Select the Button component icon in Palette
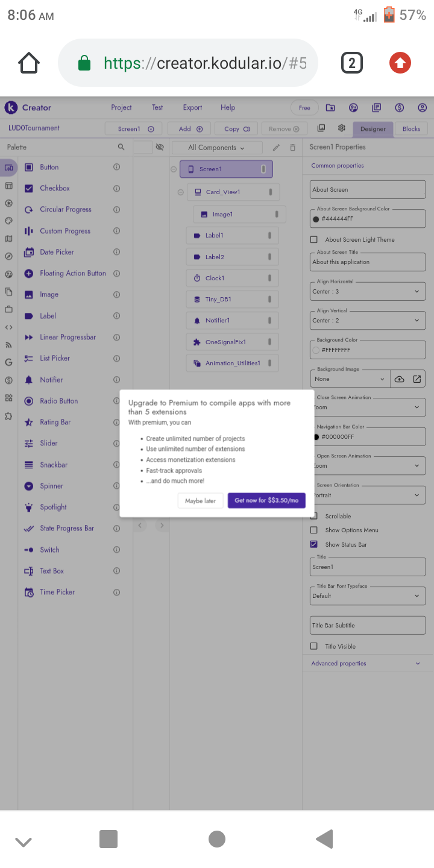Screen dimensions: 434x868 tap(28, 167)
